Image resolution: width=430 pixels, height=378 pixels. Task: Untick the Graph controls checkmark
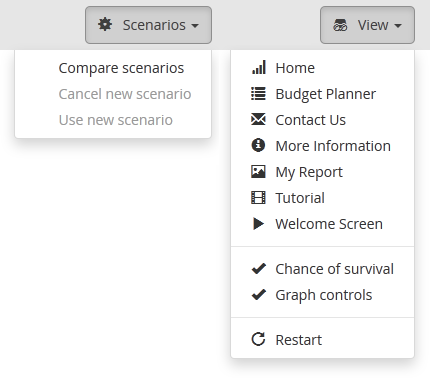[x=259, y=295]
